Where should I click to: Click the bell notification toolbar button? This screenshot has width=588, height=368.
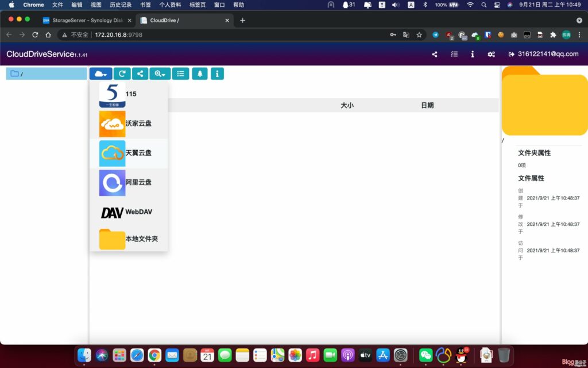pyautogui.click(x=200, y=74)
